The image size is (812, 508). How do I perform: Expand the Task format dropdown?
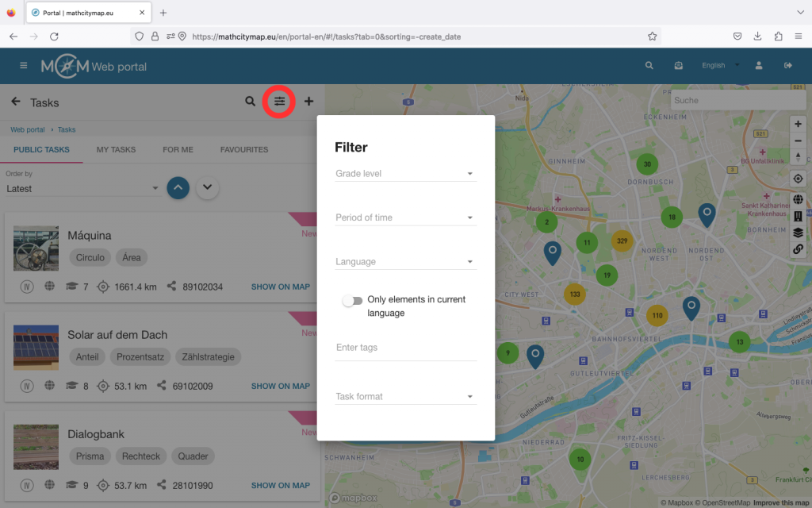click(405, 397)
